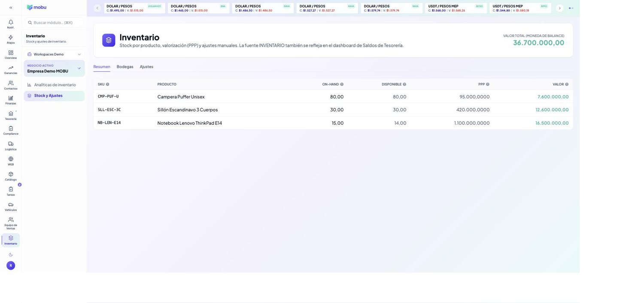Open Workspaces Demo dropdown
The height and width of the screenshot is (303, 644).
54,54
